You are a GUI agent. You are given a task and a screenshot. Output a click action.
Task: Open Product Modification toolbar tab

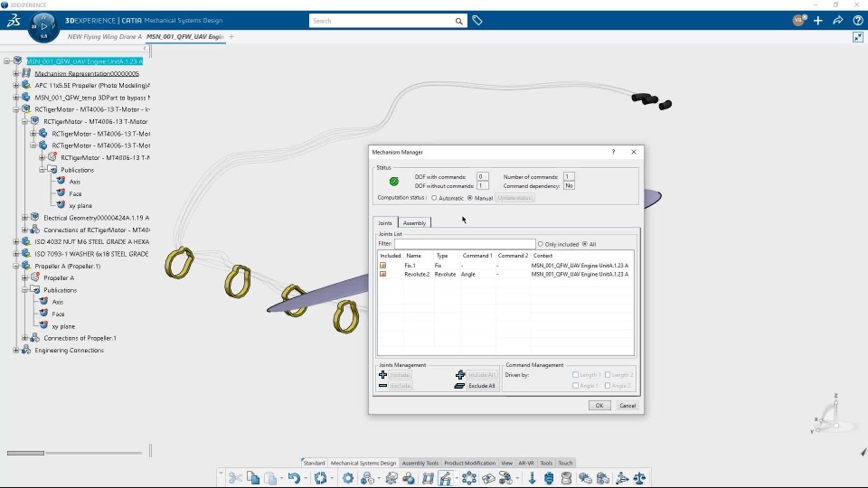click(x=469, y=463)
